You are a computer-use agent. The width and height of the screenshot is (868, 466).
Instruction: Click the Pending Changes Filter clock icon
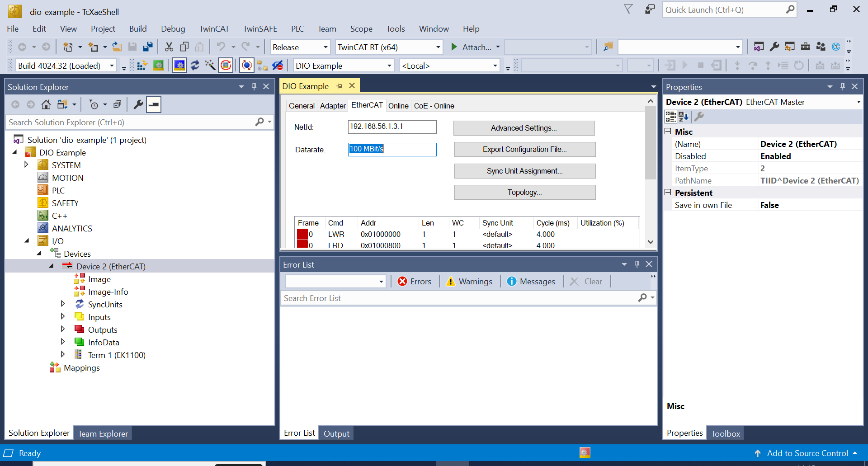pos(94,105)
